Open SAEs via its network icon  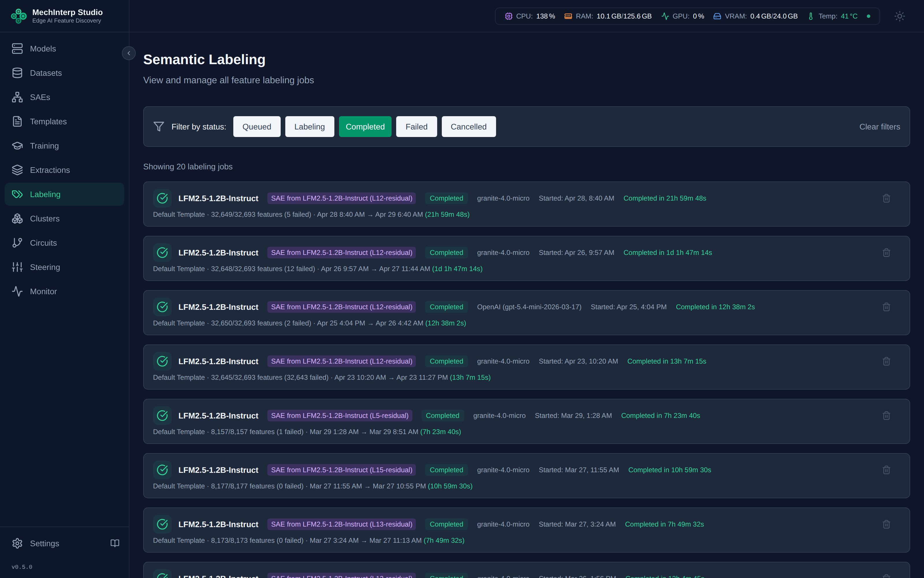click(17, 97)
